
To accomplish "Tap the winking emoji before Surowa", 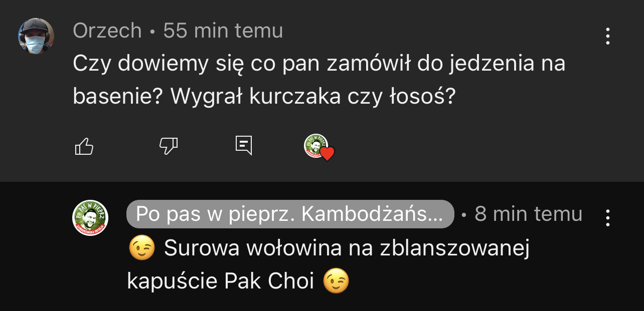I will pyautogui.click(x=142, y=248).
